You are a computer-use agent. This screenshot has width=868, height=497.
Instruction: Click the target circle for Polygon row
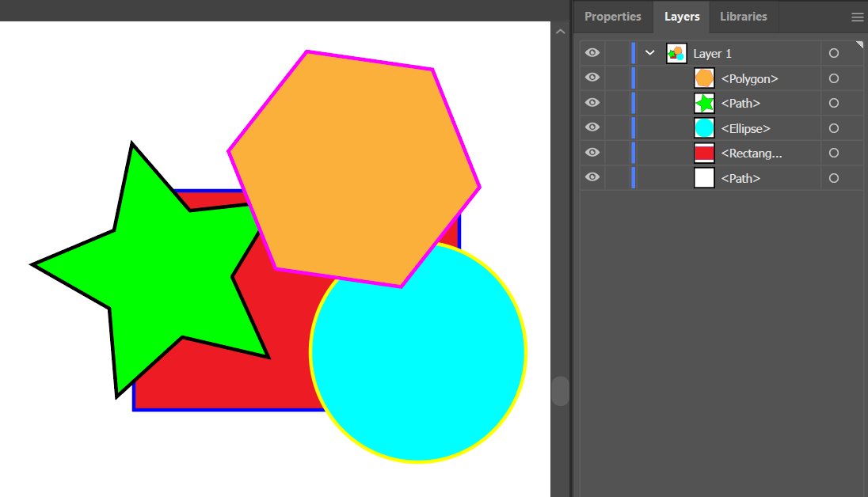tap(833, 78)
